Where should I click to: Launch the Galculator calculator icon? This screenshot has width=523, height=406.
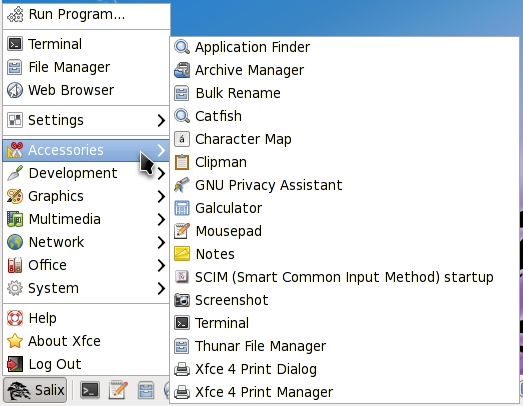[182, 208]
